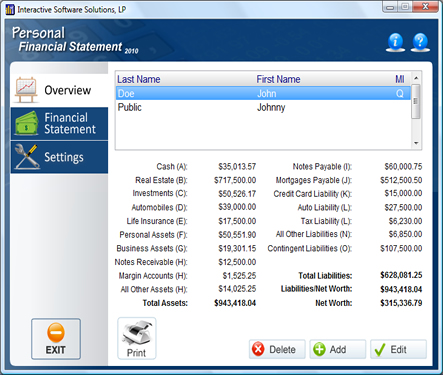Click the MI column header
The height and width of the screenshot is (375, 443).
click(x=400, y=79)
